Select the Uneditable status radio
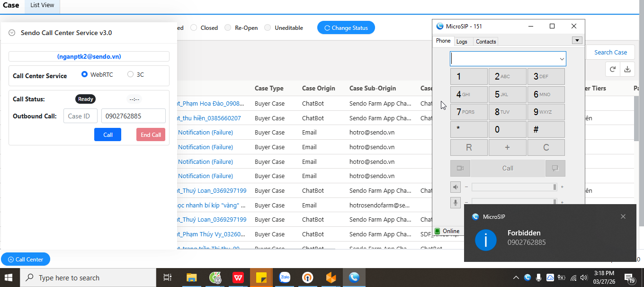The image size is (644, 287). coord(268,28)
